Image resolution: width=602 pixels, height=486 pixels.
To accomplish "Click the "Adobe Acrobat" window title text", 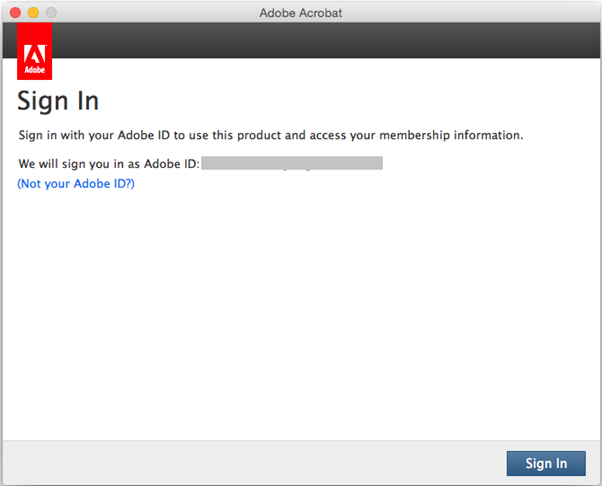I will pyautogui.click(x=301, y=12).
